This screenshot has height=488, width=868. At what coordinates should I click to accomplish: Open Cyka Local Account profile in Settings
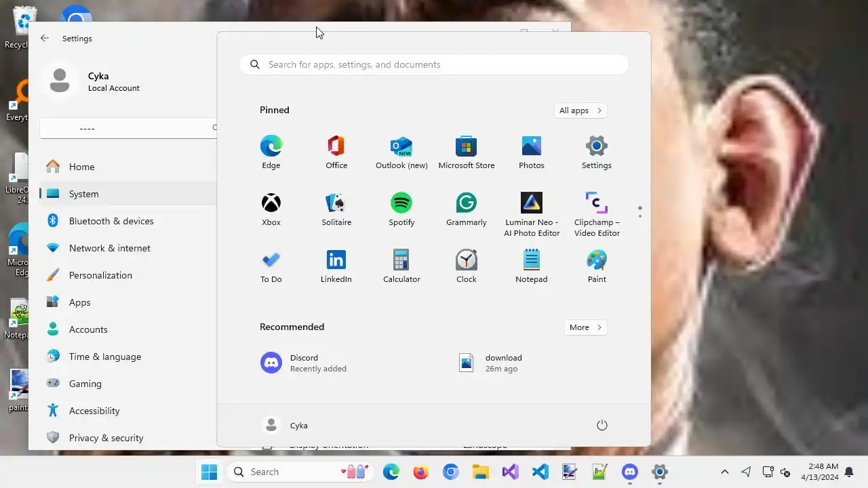tap(92, 81)
